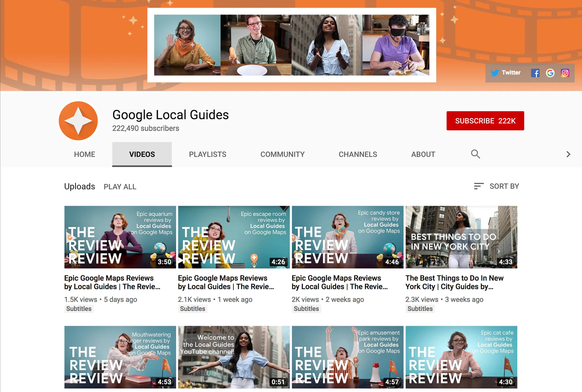Select the ABOUT tab
Viewport: 582px width, 392px height.
pyautogui.click(x=423, y=154)
